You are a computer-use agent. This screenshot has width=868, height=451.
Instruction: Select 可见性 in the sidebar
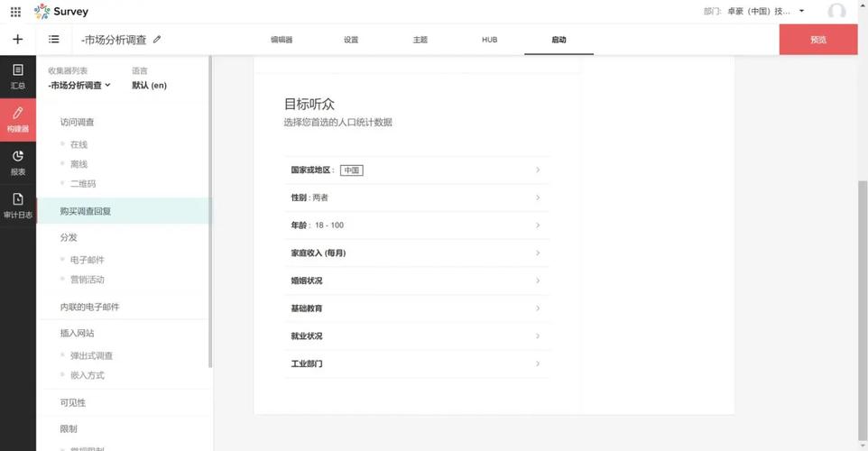coord(73,403)
